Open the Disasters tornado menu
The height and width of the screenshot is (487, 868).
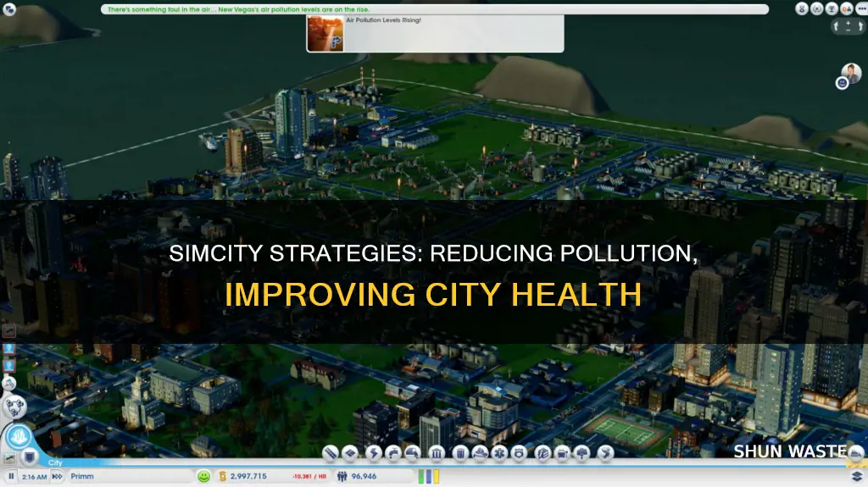tap(605, 453)
